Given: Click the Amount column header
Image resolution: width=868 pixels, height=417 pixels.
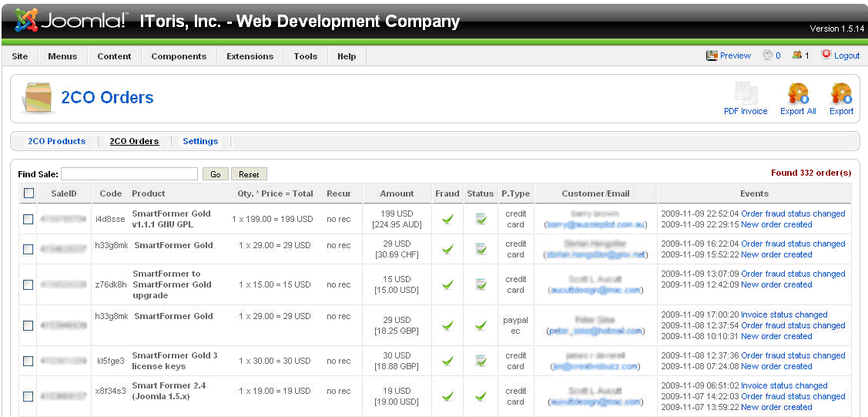Looking at the screenshot, I should coord(397,193).
